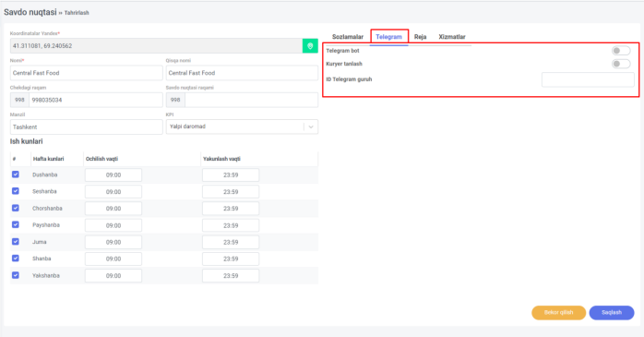Click the Chekdagi raqam phone field
The image size is (644, 337).
click(96, 100)
